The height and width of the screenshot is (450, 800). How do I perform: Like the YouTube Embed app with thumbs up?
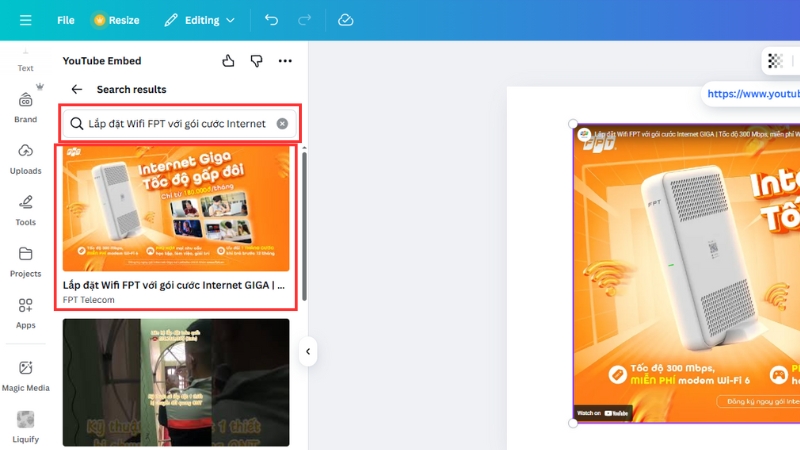click(228, 61)
